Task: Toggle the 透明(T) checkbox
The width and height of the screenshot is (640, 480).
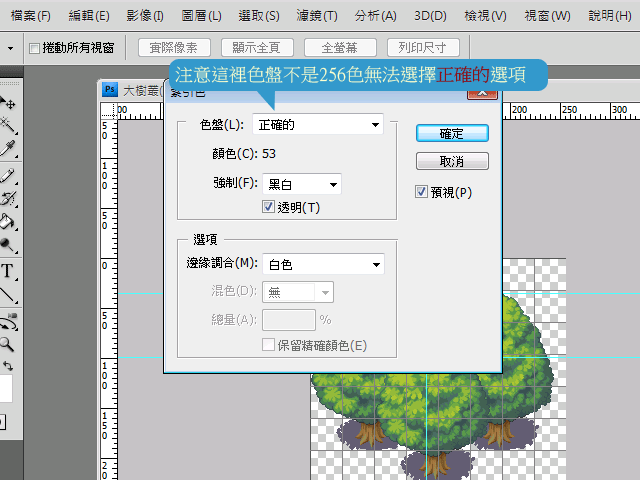Action: [x=268, y=207]
